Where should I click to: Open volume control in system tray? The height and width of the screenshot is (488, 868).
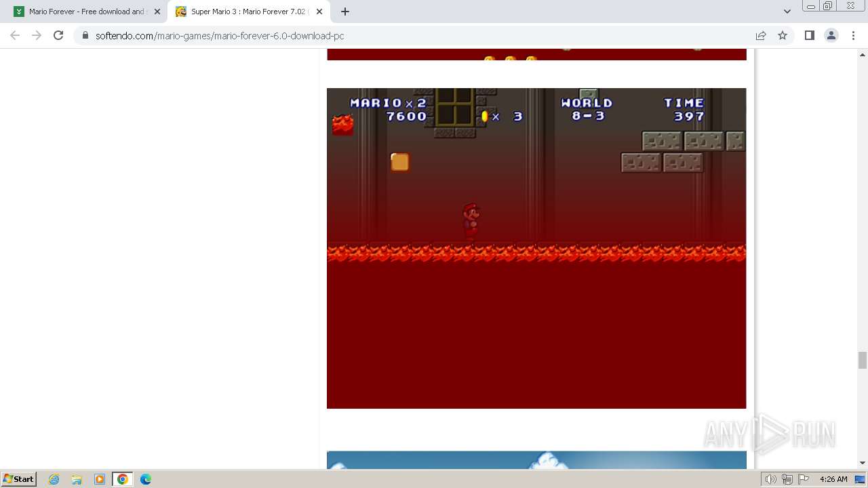pos(770,479)
